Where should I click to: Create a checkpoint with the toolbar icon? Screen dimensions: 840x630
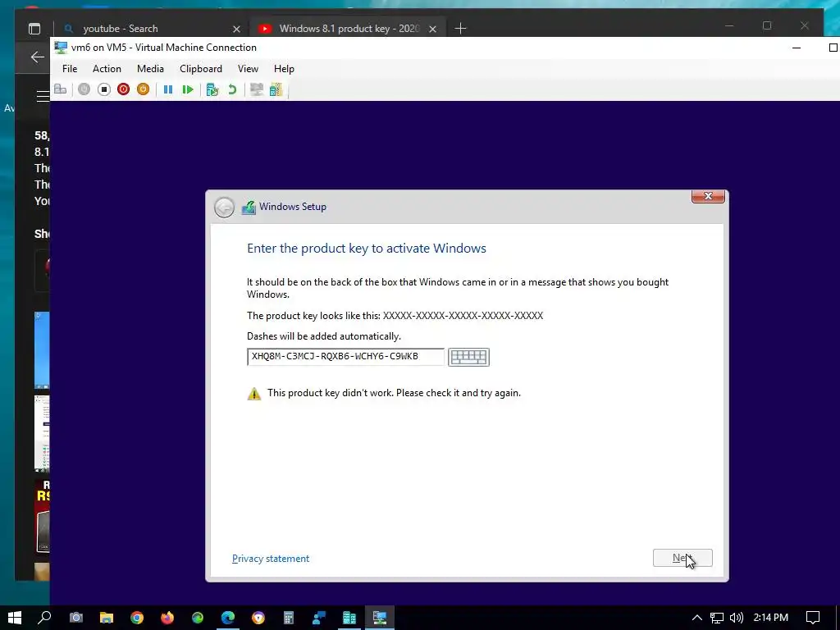click(212, 89)
